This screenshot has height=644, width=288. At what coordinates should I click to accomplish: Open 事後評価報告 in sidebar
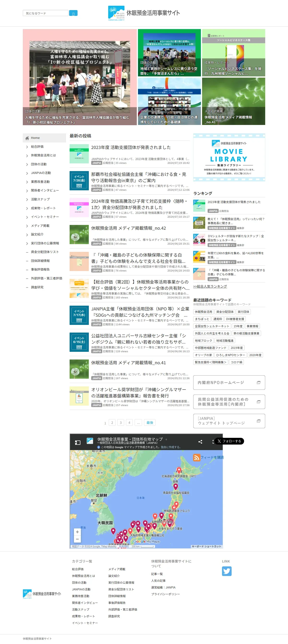point(40,270)
